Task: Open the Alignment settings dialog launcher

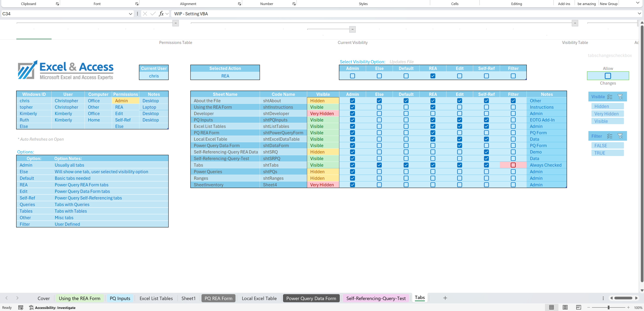Action: click(239, 4)
